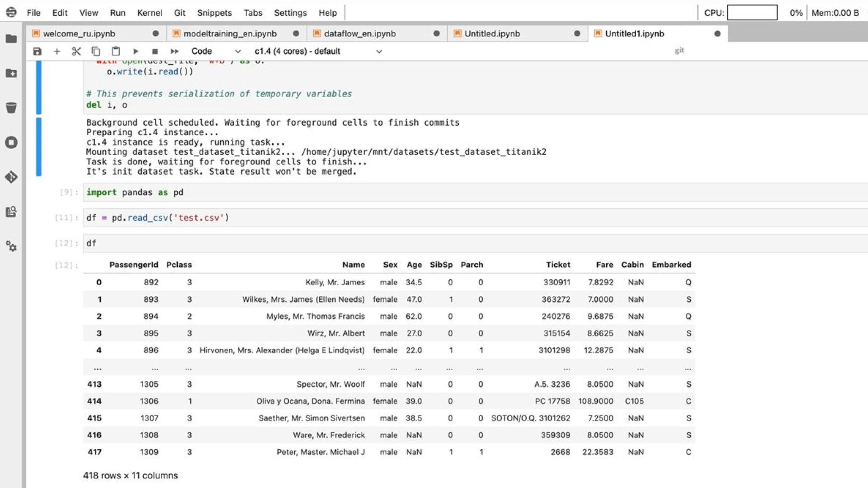Screen dimensions: 868x488
Task: Insert a cell below with plus icon
Action: (x=57, y=51)
